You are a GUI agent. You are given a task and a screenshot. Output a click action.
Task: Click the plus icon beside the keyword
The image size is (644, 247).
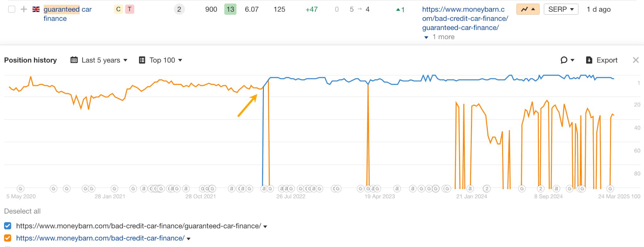24,9
